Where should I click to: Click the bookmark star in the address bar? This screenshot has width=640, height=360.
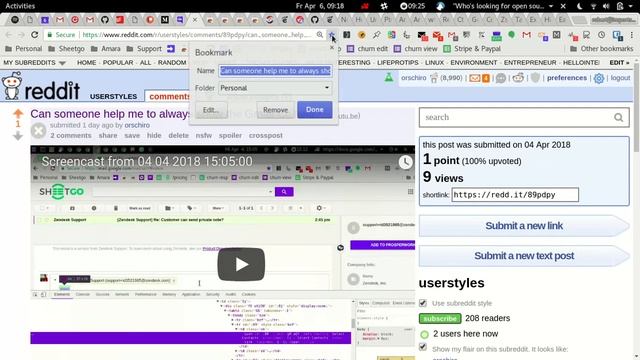[x=332, y=35]
